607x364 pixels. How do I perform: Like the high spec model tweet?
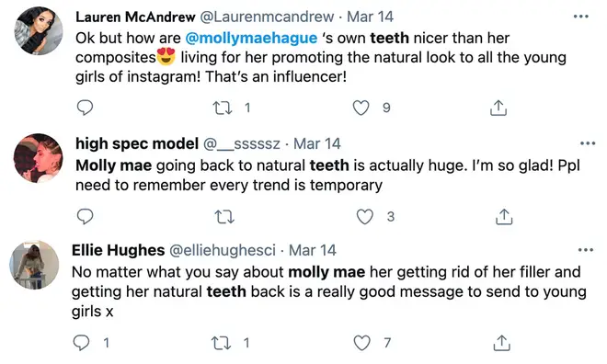365,217
